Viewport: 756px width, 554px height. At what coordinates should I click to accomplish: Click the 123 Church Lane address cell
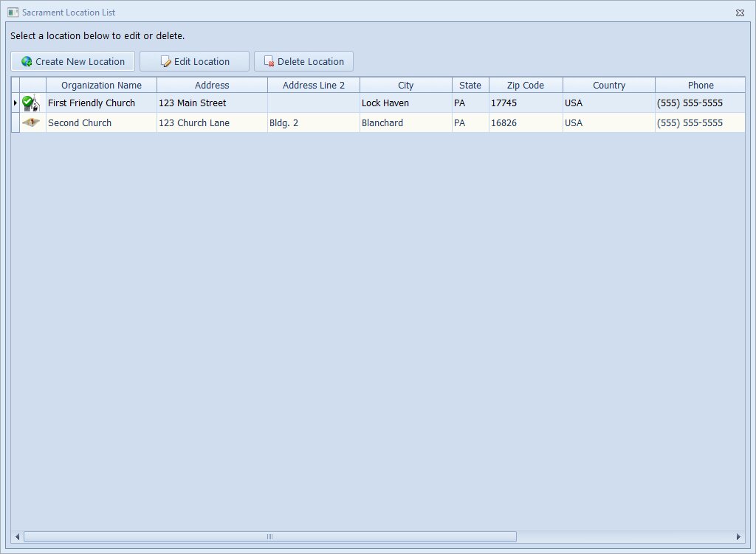pos(212,123)
